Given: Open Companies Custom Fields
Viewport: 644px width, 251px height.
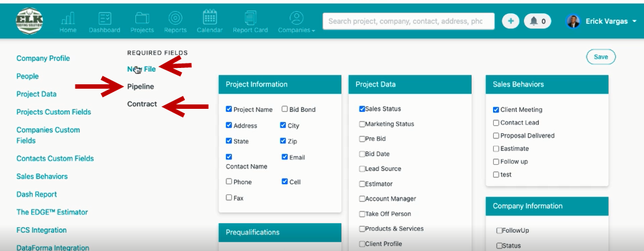Looking at the screenshot, I should point(48,135).
